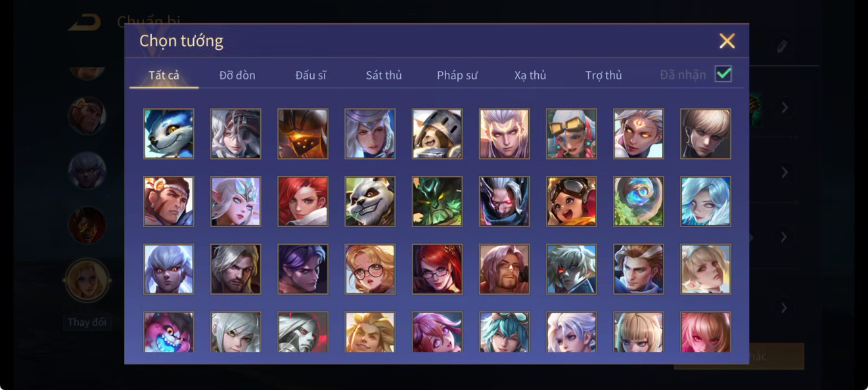
Task: Close the Chọn tướng dialog
Action: pos(727,41)
